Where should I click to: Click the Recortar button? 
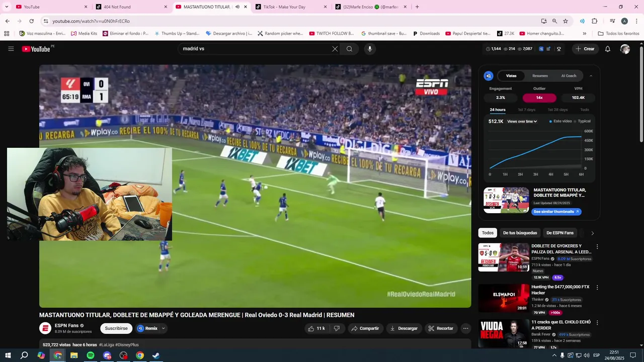point(441,328)
